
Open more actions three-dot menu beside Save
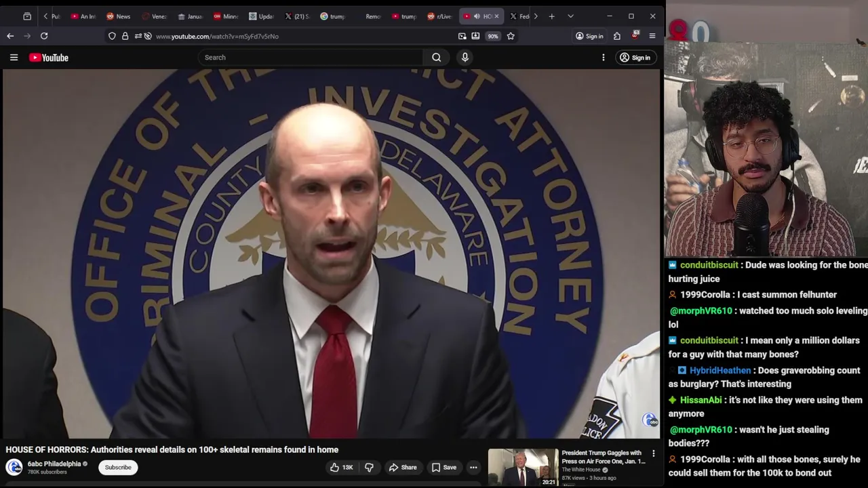tap(473, 467)
